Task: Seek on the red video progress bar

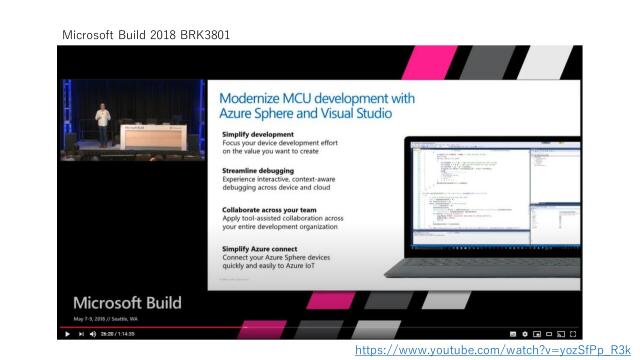Action: [153, 327]
